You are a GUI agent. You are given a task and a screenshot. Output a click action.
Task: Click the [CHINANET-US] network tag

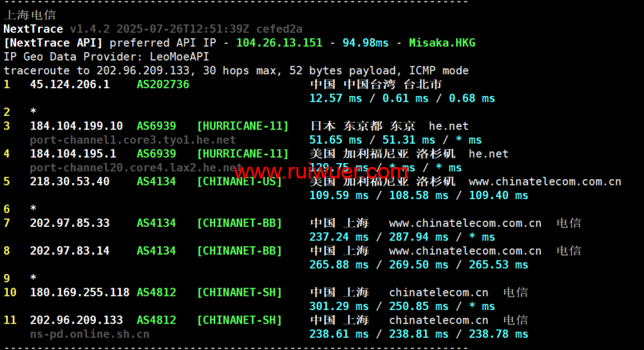240,182
